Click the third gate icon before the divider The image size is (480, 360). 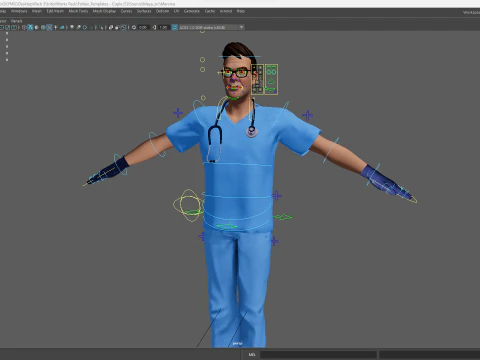(x=14, y=27)
